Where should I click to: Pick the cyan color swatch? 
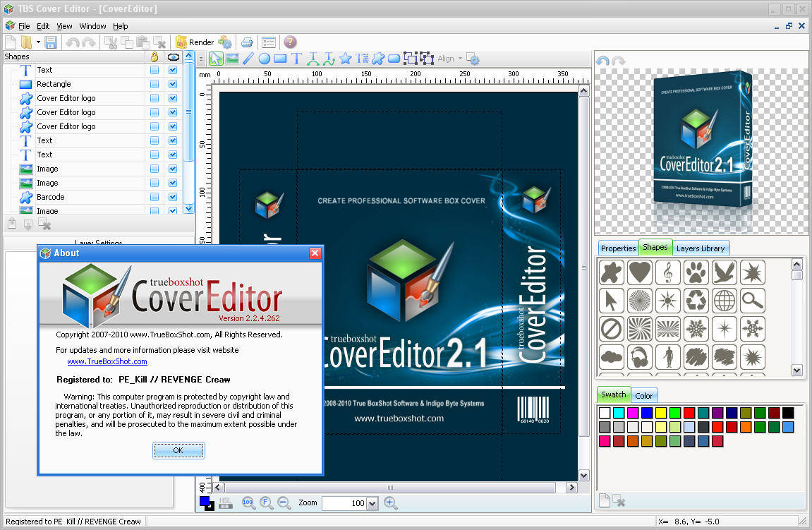coord(618,412)
